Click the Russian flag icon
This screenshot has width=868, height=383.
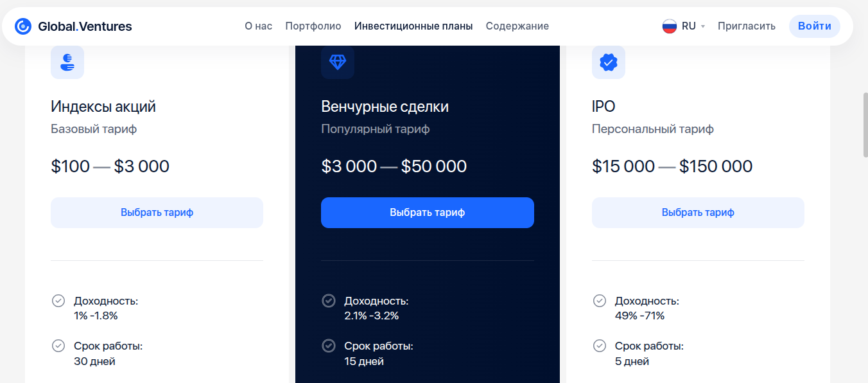(670, 26)
